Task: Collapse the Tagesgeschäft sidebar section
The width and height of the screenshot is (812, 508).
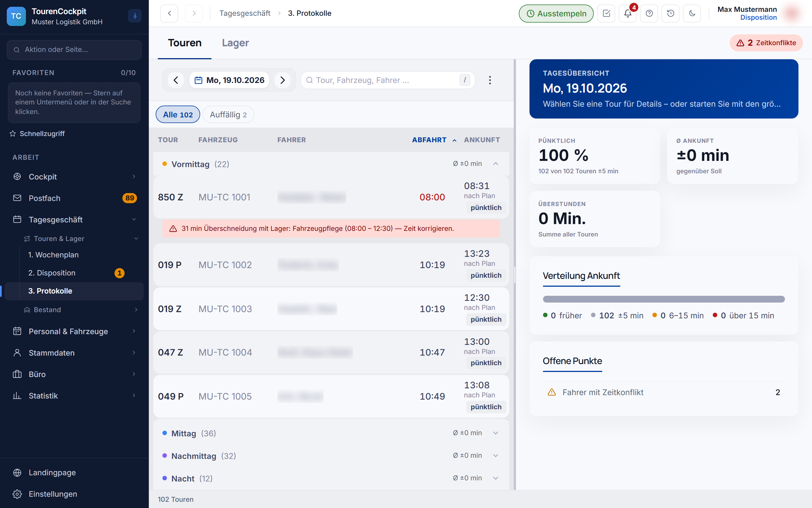Action: 74,220
